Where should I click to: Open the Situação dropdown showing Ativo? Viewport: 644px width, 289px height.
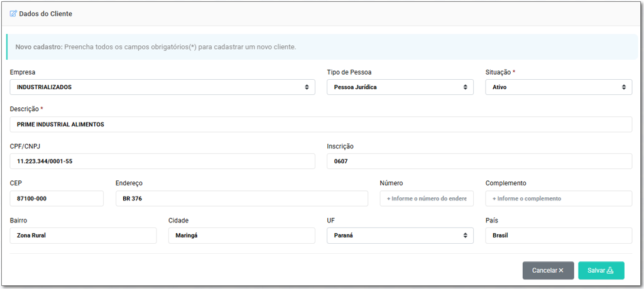click(x=558, y=87)
